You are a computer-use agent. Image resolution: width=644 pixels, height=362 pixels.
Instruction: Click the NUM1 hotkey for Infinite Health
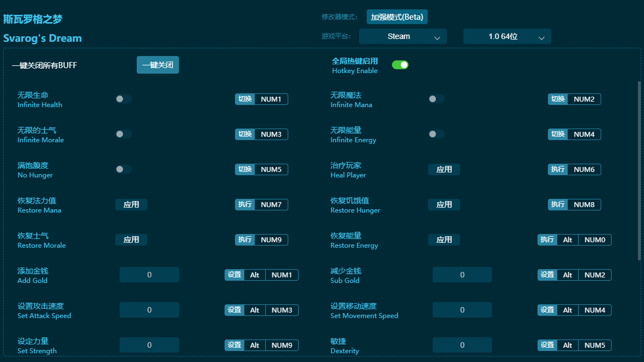(x=271, y=99)
